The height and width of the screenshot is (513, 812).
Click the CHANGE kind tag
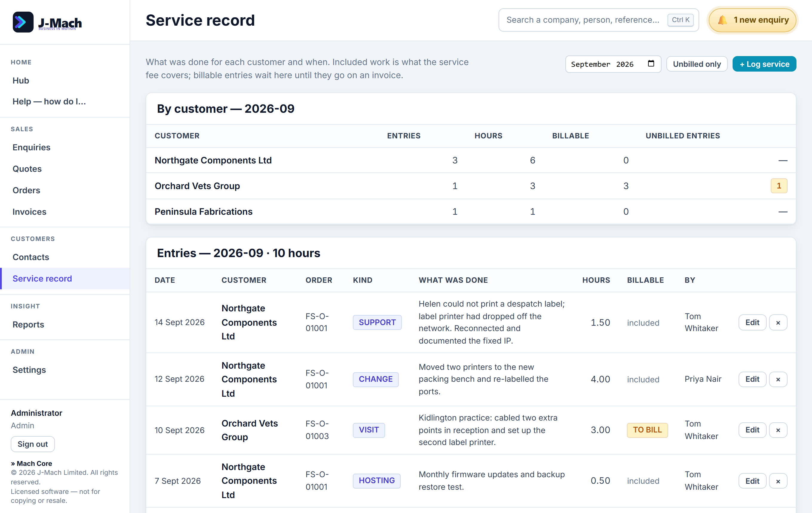[376, 379]
